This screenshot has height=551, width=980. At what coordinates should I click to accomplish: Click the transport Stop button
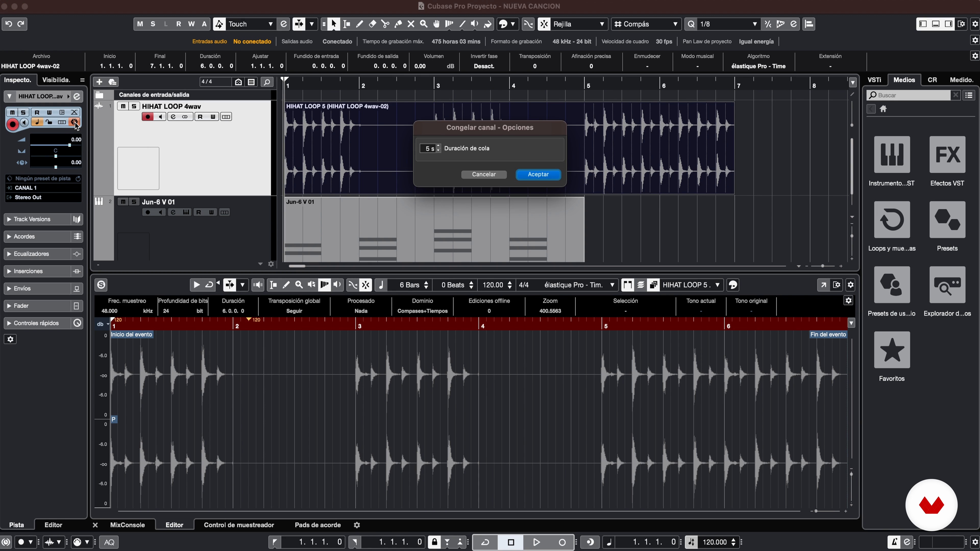click(511, 542)
